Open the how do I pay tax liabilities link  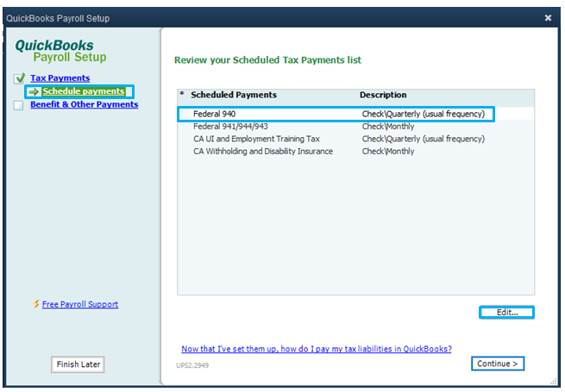(x=317, y=349)
